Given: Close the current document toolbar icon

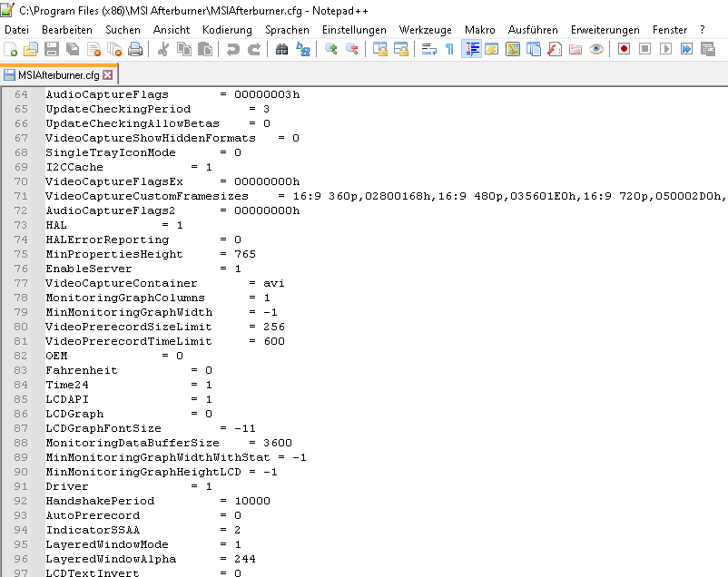Looking at the screenshot, I should point(93,49).
